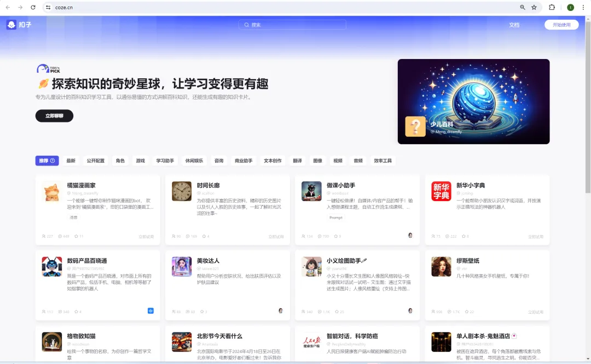The image size is (591, 364).
Task: Reload the page with browser refresh icon
Action: pos(33,8)
